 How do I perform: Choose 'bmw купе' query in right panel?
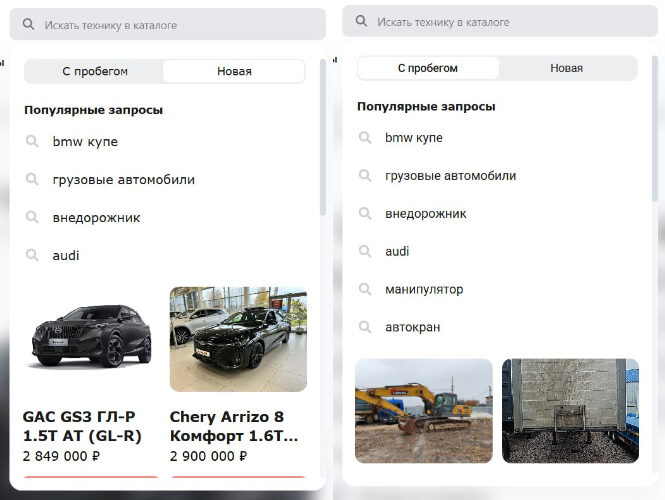[414, 138]
